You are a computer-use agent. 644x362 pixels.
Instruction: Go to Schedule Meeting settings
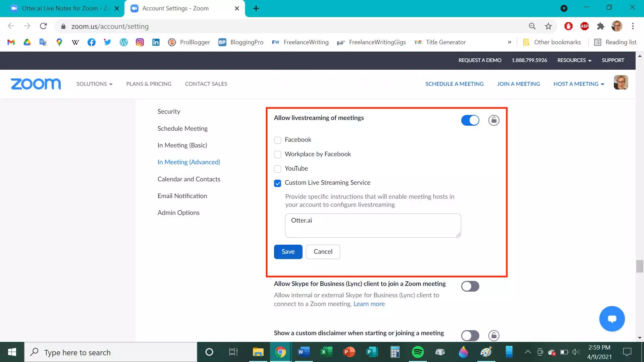182,128
